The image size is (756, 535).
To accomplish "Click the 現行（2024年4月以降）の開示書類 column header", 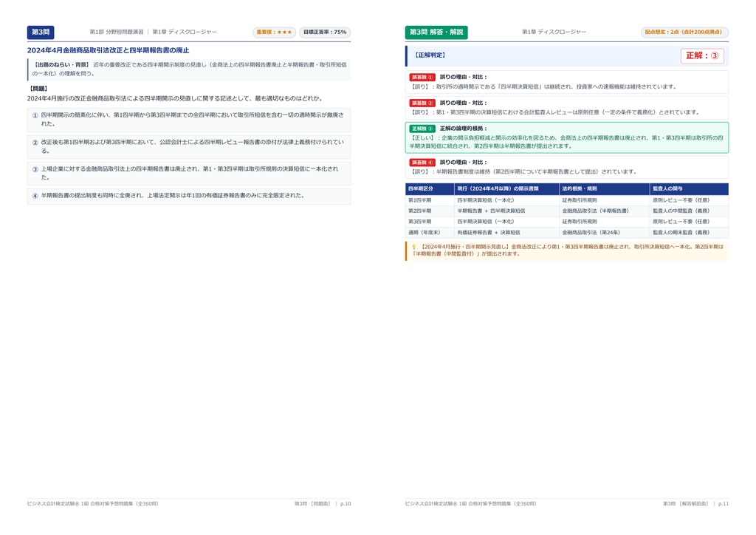I will tap(506, 188).
